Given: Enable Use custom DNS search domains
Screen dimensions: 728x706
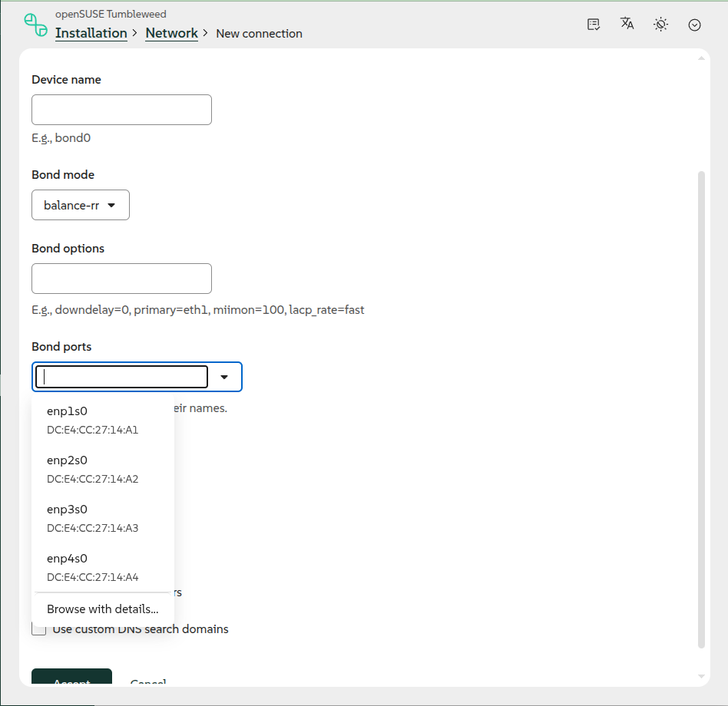Looking at the screenshot, I should [x=39, y=629].
